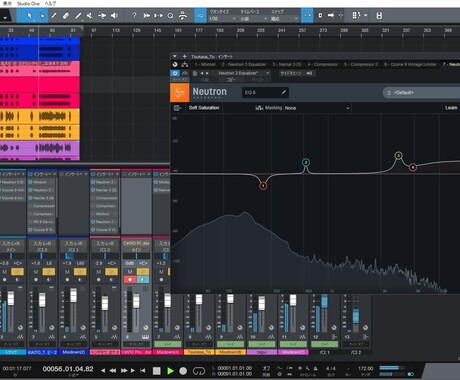The width and height of the screenshot is (460, 380).
Task: Toggle the blue snap button beside the Snap dropdown
Action: point(307,16)
